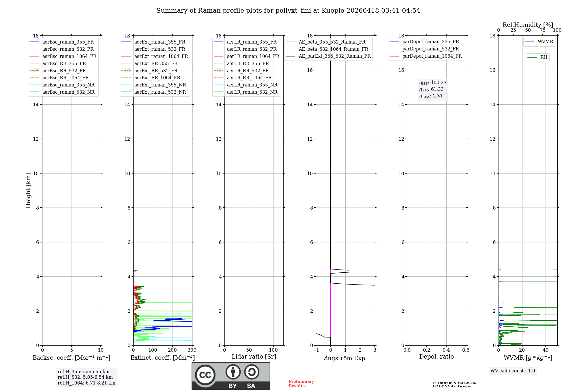Click the RH green legend line marker

pyautogui.click(x=532, y=57)
